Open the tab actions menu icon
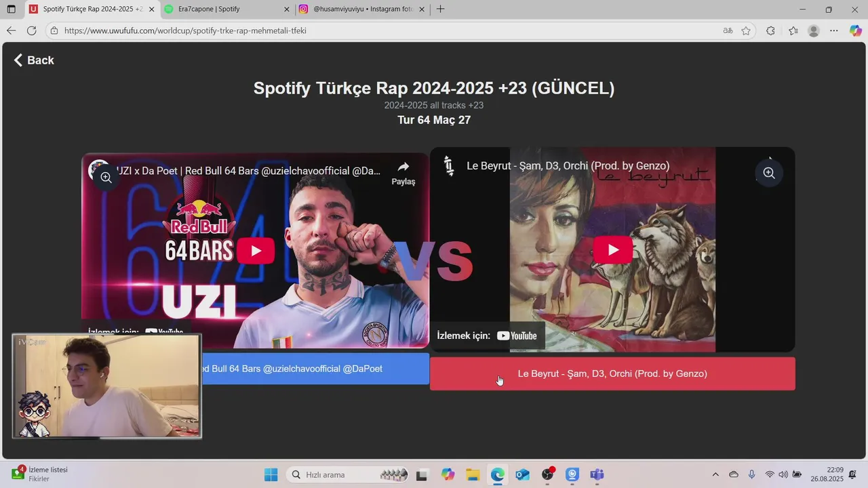Screen dimensions: 868x488 (11, 9)
